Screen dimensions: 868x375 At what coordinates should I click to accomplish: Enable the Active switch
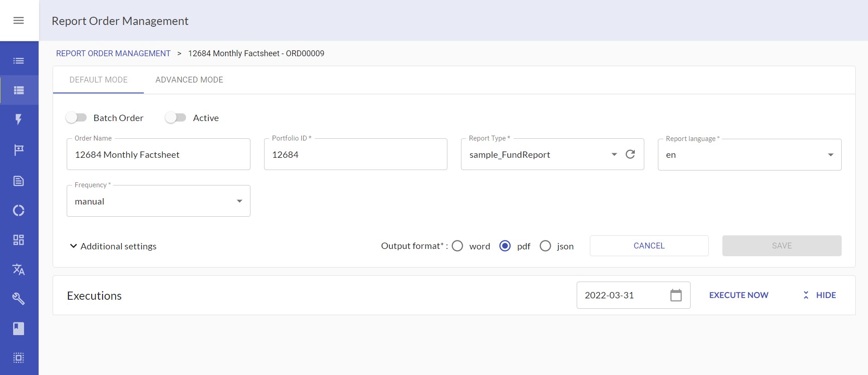176,118
